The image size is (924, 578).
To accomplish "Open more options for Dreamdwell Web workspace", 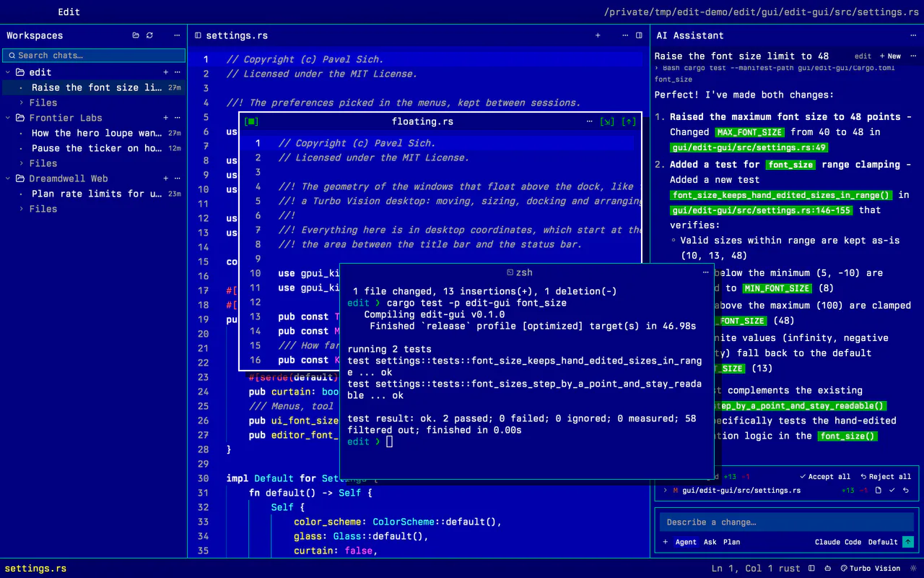I will click(x=177, y=178).
